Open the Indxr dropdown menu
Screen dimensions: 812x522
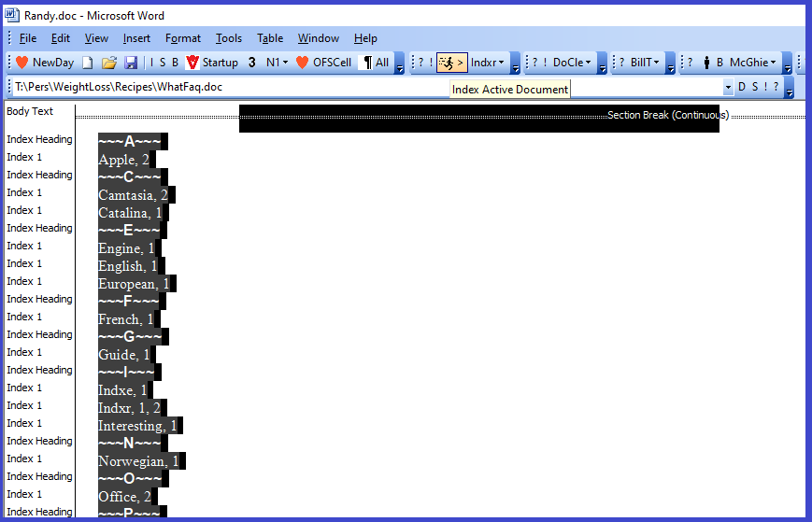click(488, 63)
